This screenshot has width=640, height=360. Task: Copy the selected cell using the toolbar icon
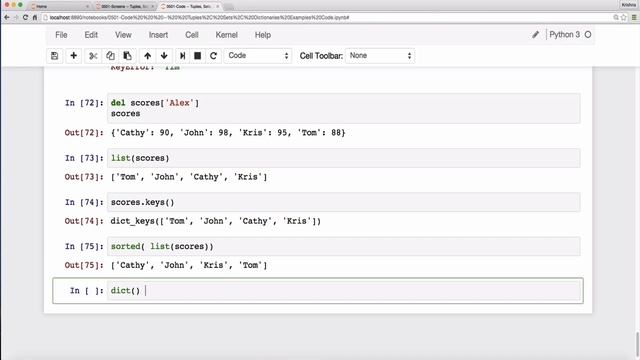pos(110,56)
